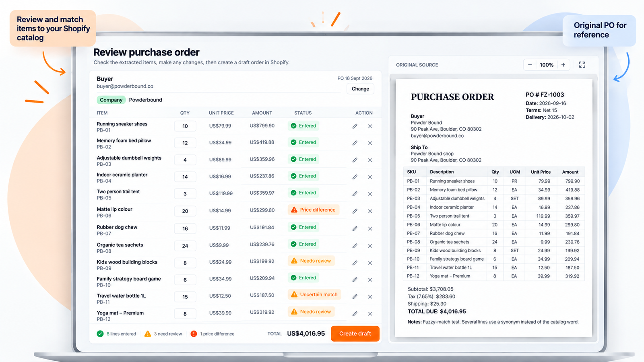Zoom out the original source document
Screen dimensions: 644x362
coord(530,65)
